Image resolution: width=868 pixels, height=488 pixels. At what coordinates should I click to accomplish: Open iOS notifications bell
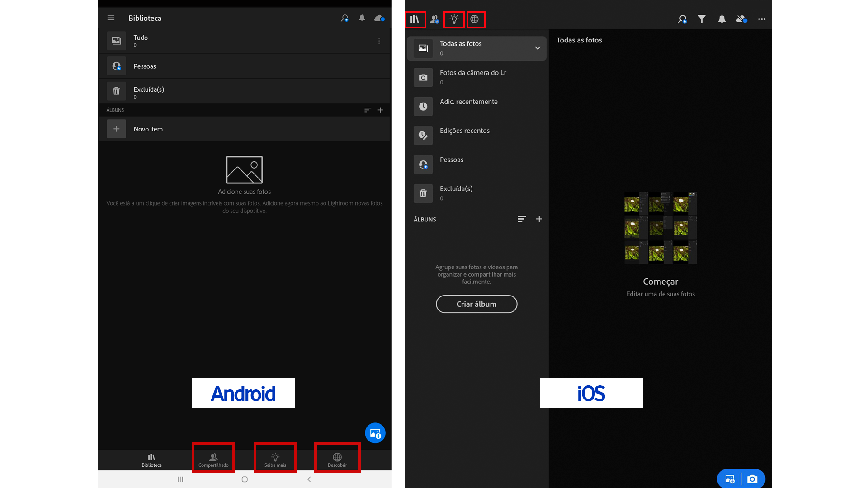coord(722,19)
